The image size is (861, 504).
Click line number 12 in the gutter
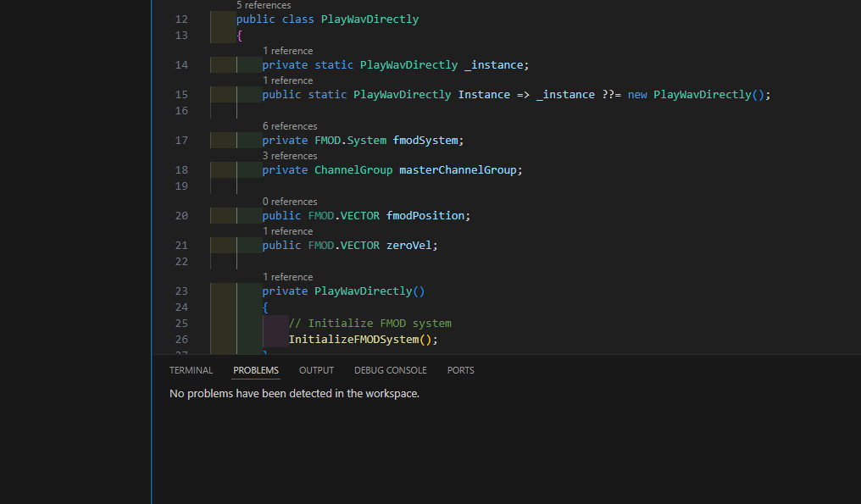(181, 19)
